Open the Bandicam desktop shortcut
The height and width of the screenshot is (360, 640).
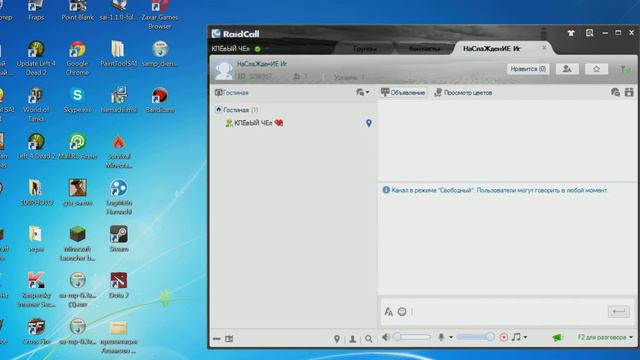160,100
